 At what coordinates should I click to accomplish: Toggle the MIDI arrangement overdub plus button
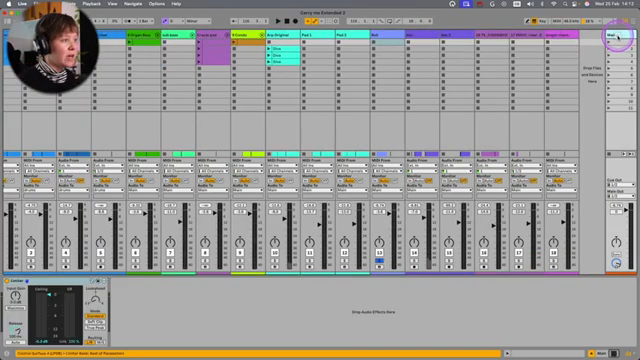click(308, 21)
